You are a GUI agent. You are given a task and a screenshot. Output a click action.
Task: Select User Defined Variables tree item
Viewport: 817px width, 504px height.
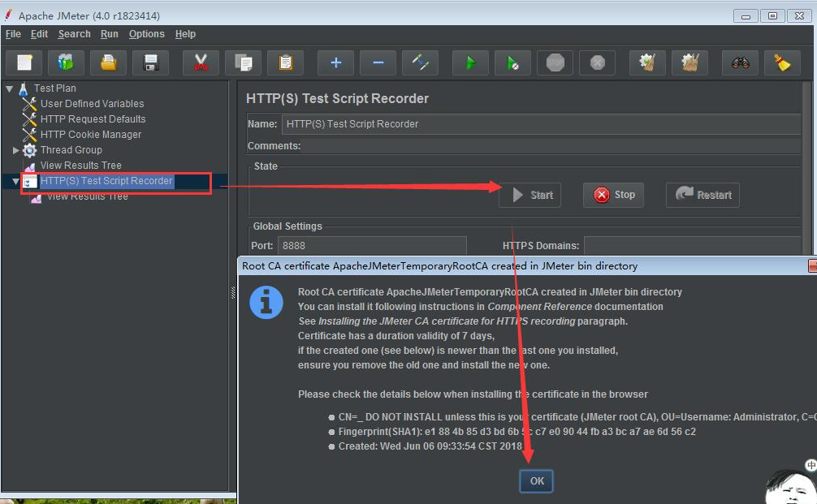[x=93, y=104]
